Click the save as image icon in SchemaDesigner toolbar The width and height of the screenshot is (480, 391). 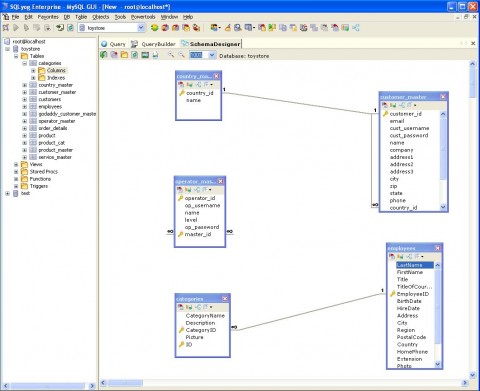click(145, 55)
